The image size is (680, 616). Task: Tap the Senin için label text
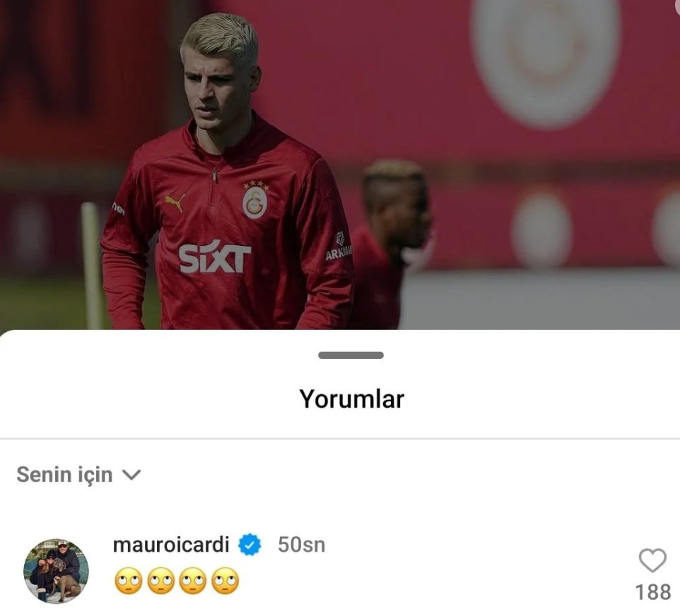[x=64, y=474]
